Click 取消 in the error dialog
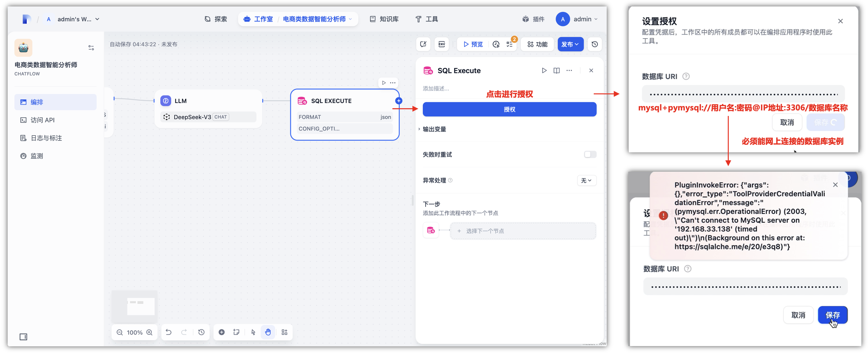The width and height of the screenshot is (868, 353). pos(798,315)
